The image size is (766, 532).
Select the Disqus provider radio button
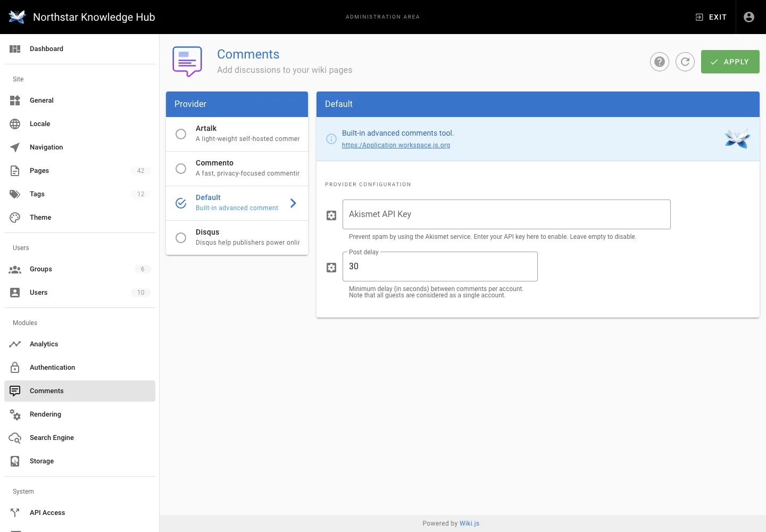(181, 238)
